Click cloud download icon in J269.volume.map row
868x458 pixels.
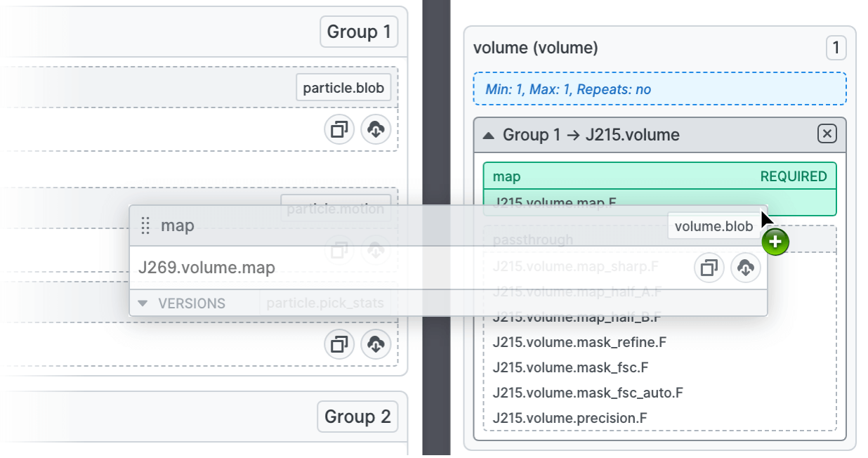(x=746, y=268)
